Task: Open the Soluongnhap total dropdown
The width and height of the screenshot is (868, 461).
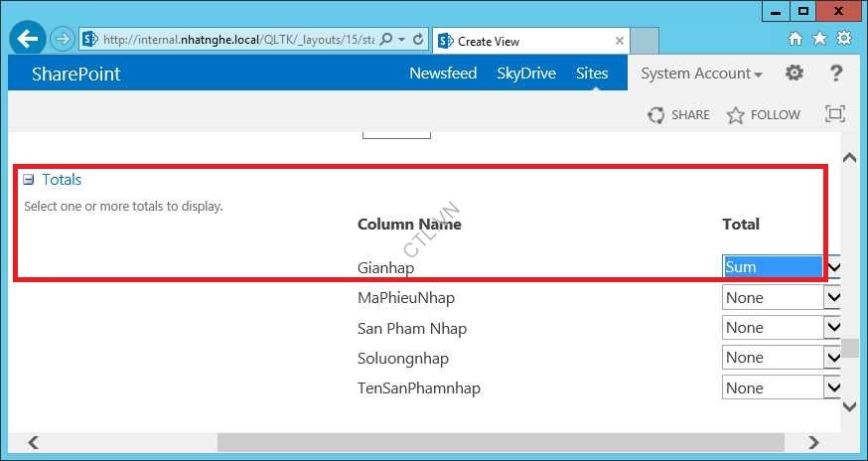Action: click(781, 358)
